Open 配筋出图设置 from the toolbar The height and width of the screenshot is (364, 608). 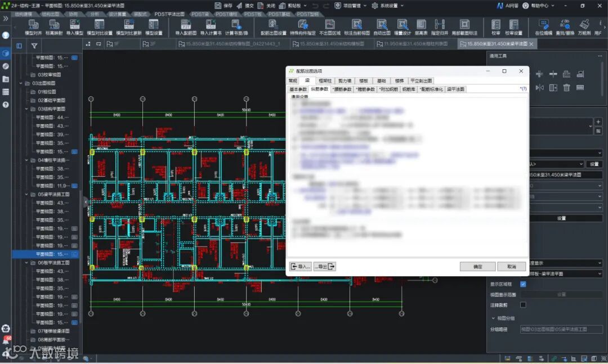pyautogui.click(x=273, y=25)
